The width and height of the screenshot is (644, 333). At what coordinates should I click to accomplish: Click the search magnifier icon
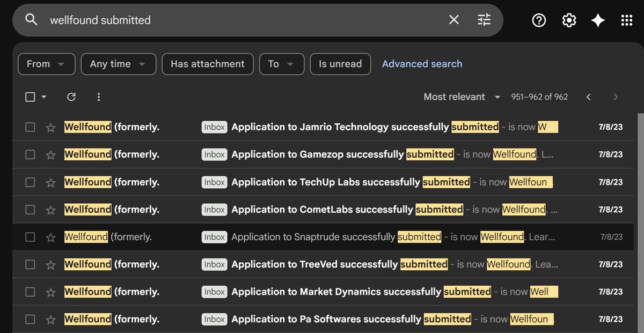[32, 20]
